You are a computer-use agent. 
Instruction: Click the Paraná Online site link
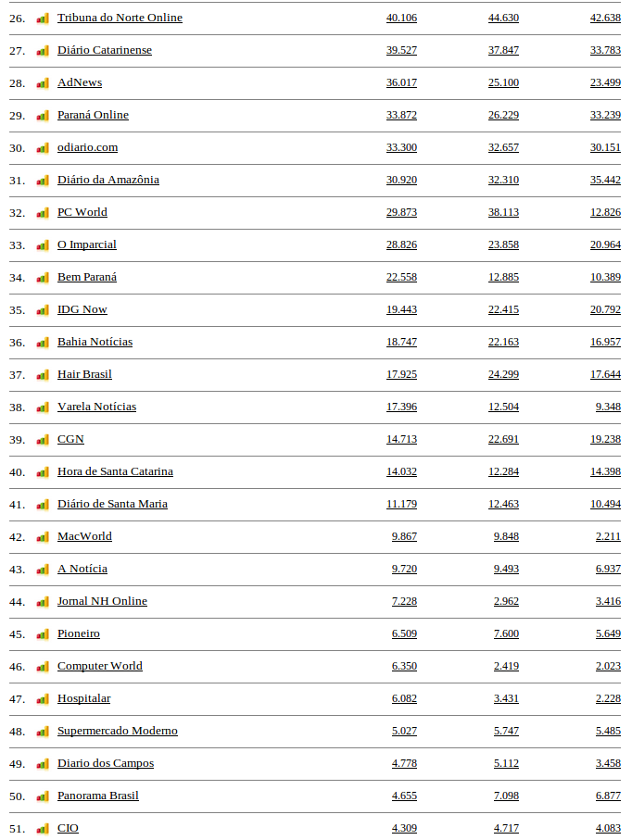(93, 115)
